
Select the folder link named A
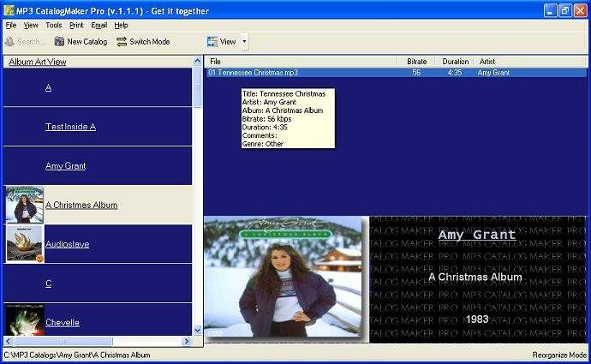pyautogui.click(x=48, y=88)
